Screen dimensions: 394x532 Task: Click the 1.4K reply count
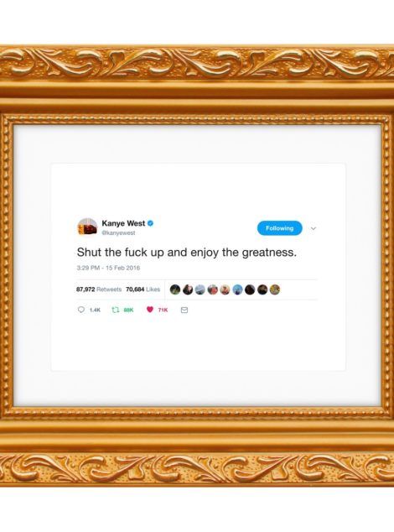[95, 310]
